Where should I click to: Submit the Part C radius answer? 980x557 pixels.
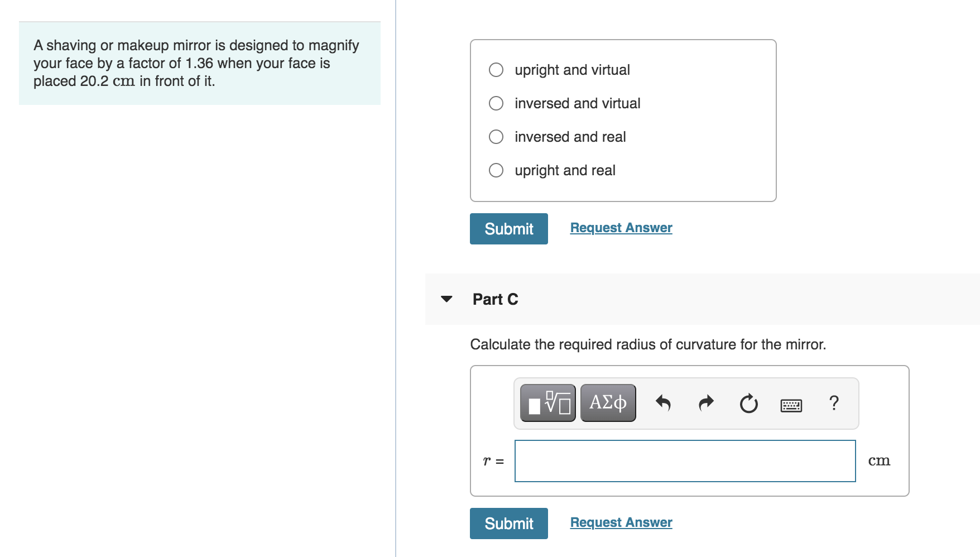508,524
